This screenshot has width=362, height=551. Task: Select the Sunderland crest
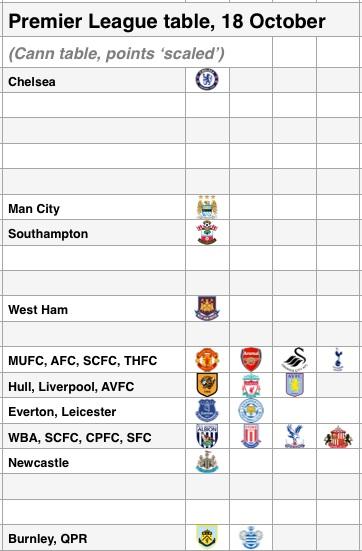[x=338, y=437]
